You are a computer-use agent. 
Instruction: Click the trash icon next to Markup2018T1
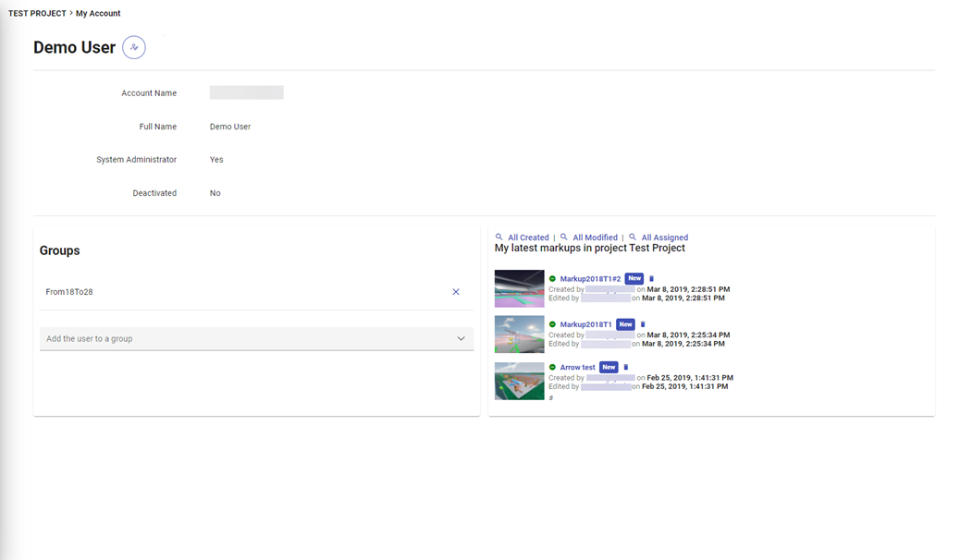click(x=643, y=324)
